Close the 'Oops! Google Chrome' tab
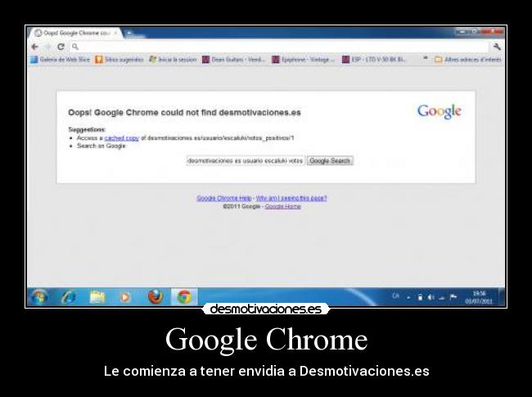Viewport: 532px width, 397px height. (115, 33)
